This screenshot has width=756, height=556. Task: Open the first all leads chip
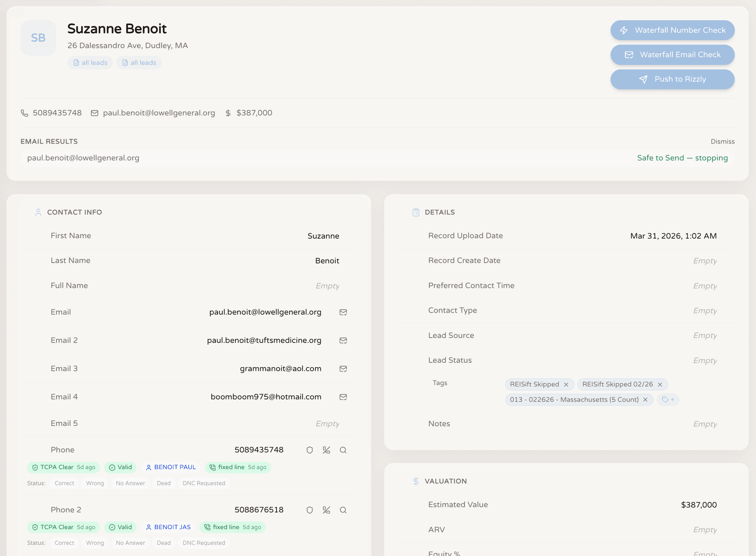point(90,63)
